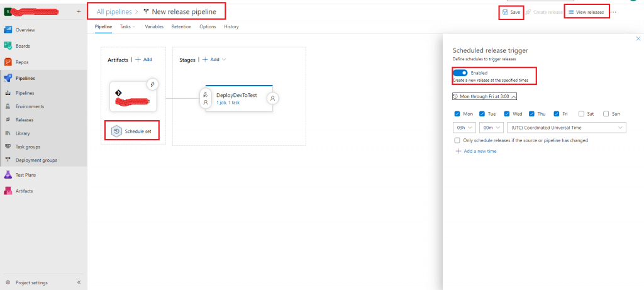Open the Overview icon in sidebar
Screen dimensions: 644x290
[x=8, y=30]
